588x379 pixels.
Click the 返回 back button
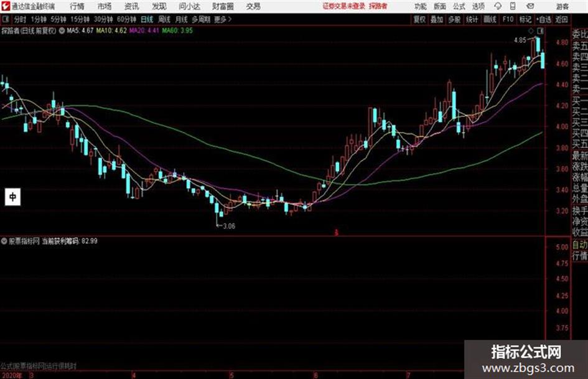pos(561,19)
